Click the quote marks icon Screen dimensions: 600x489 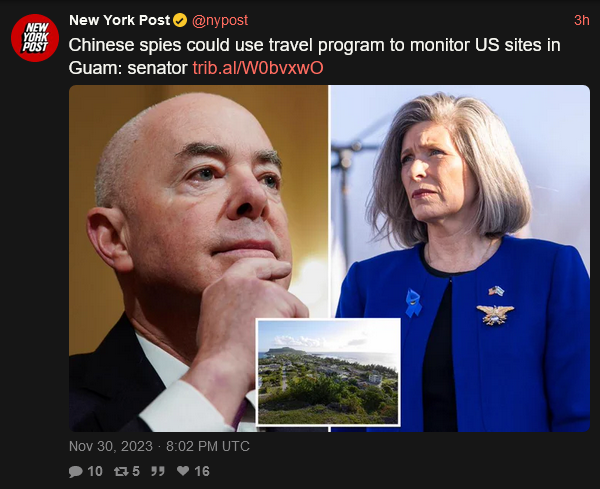pyautogui.click(x=158, y=471)
